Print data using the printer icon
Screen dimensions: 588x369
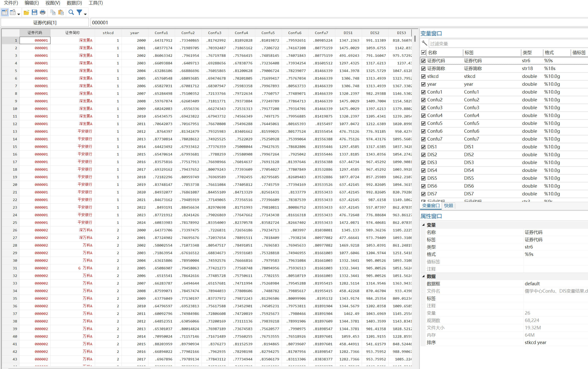[x=43, y=12]
